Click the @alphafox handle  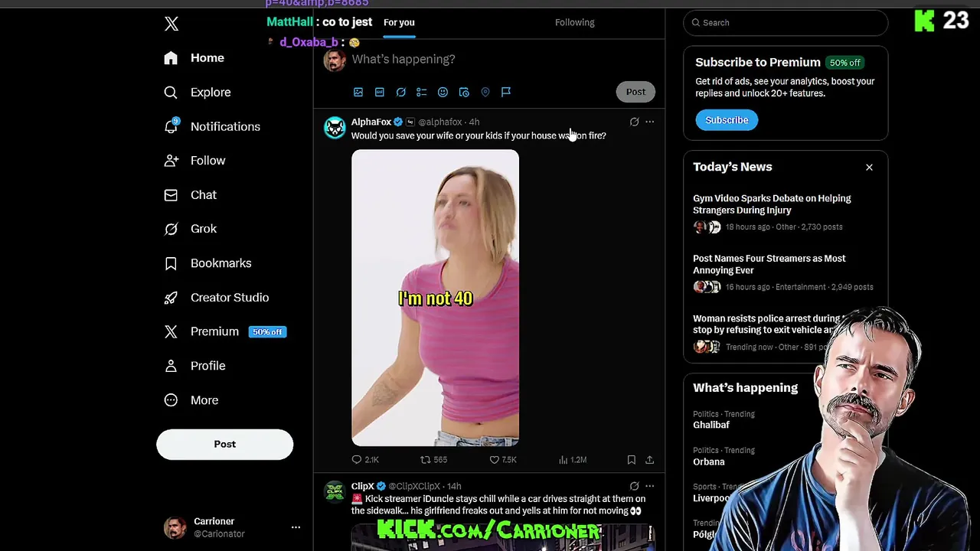(440, 122)
